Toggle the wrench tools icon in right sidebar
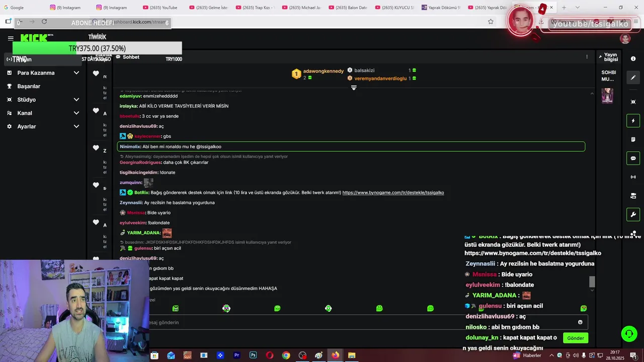 (633, 215)
